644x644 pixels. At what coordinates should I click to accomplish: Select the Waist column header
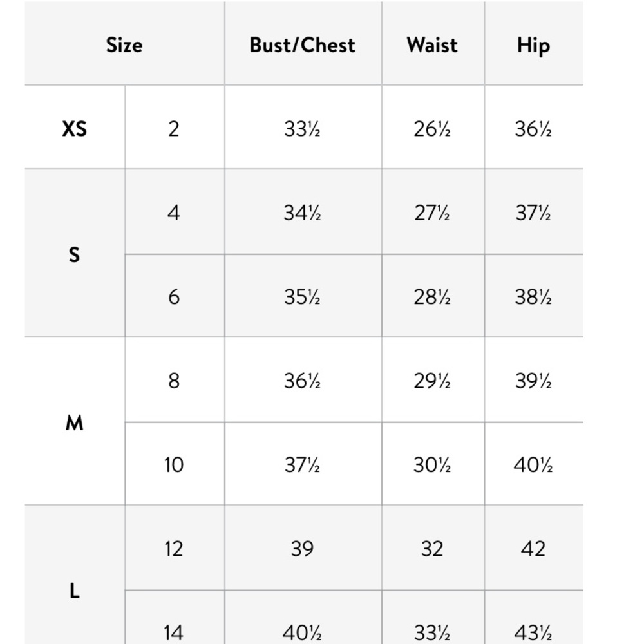coord(432,45)
